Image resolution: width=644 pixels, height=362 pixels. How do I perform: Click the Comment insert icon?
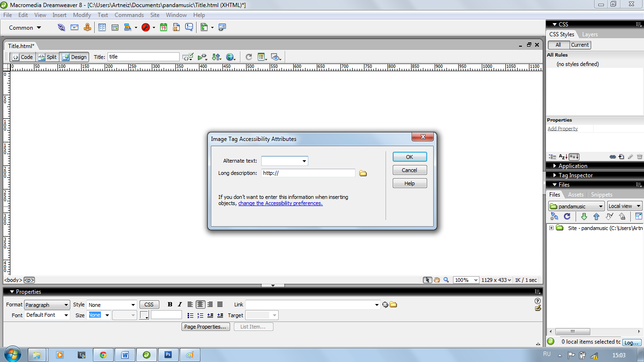[x=189, y=27]
